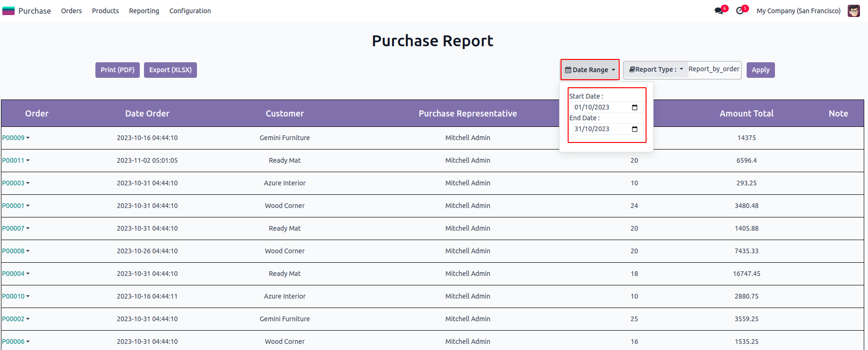This screenshot has width=868, height=350.
Task: Open the Reporting menu
Action: [x=144, y=11]
